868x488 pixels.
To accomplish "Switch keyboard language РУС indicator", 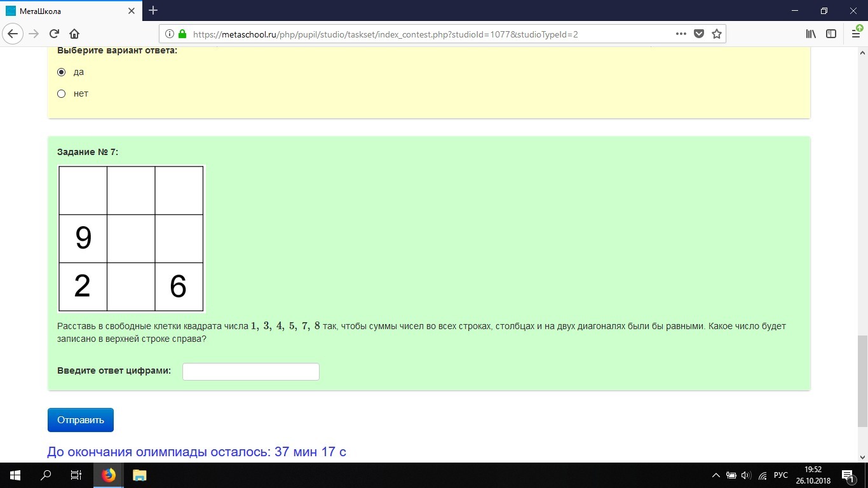I will [x=781, y=475].
